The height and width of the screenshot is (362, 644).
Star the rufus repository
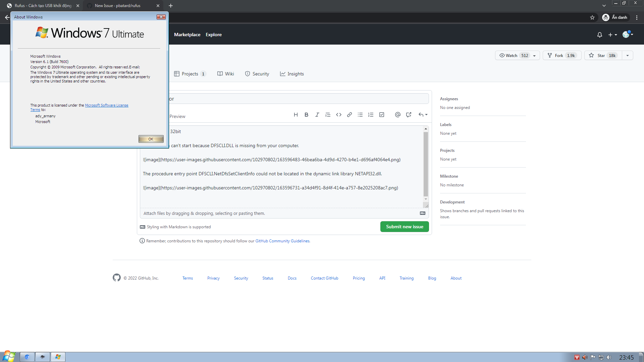click(x=603, y=56)
